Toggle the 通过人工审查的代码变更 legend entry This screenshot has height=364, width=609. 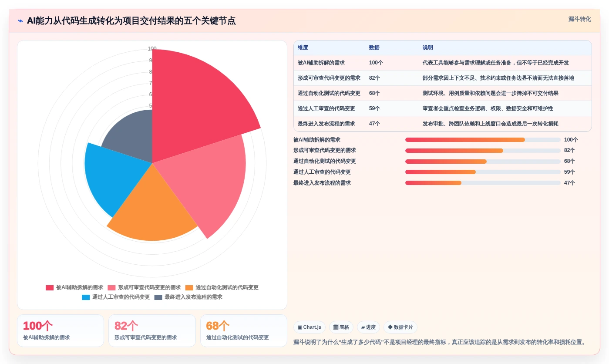[x=116, y=297]
